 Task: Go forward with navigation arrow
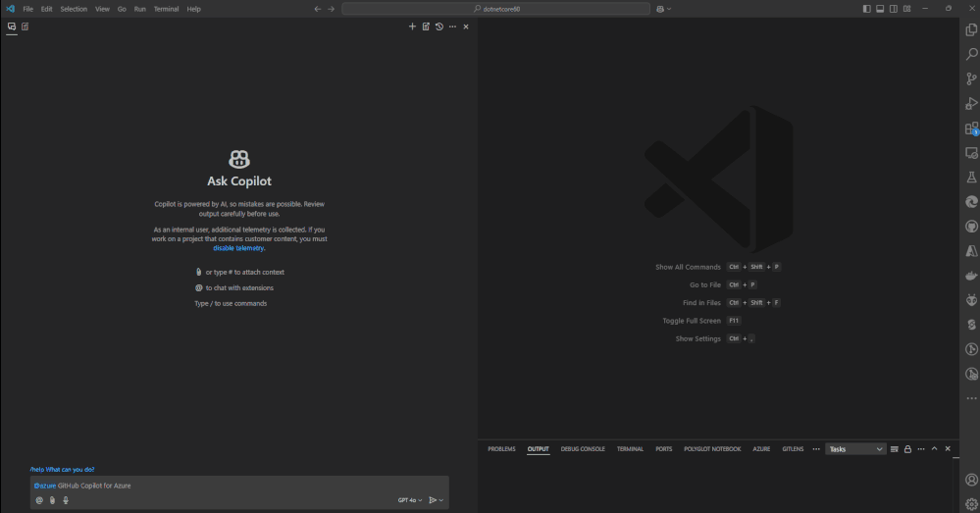pos(332,9)
